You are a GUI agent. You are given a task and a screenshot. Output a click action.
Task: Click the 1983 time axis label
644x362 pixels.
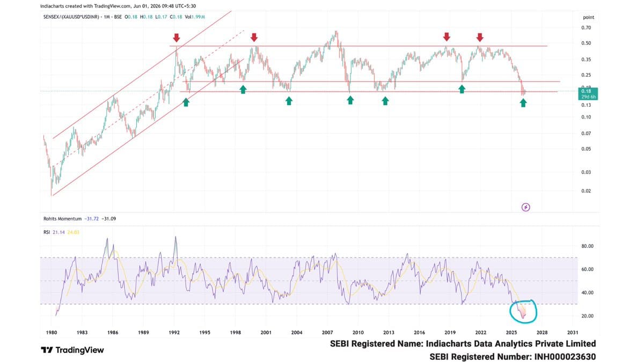[82, 333]
